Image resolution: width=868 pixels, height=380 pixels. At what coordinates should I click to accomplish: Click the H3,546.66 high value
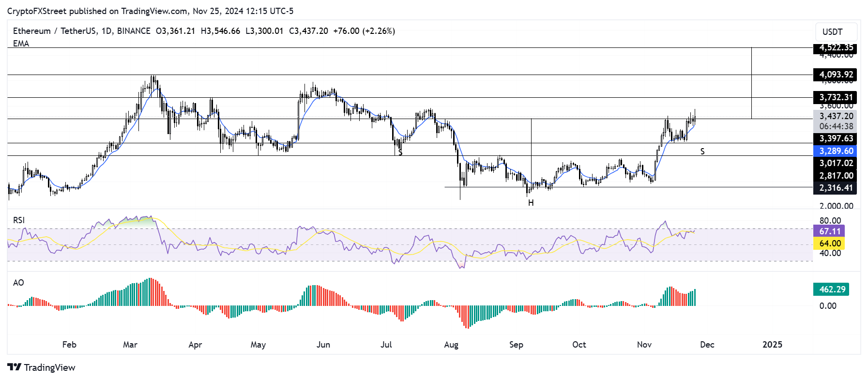point(220,31)
